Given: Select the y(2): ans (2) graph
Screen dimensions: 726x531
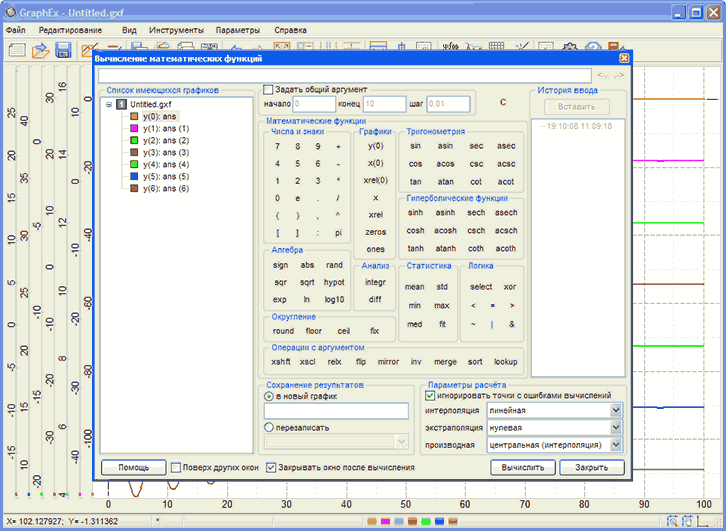Looking at the screenshot, I should click(165, 141).
